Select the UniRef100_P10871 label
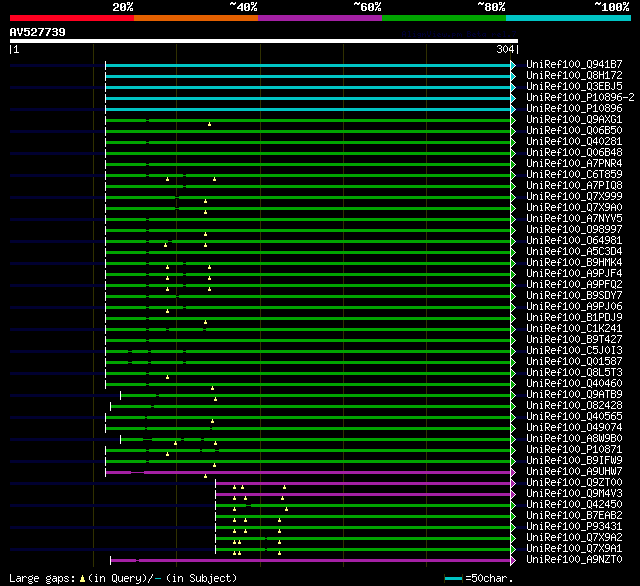Viewport: 640px width, 586px height. 574,450
